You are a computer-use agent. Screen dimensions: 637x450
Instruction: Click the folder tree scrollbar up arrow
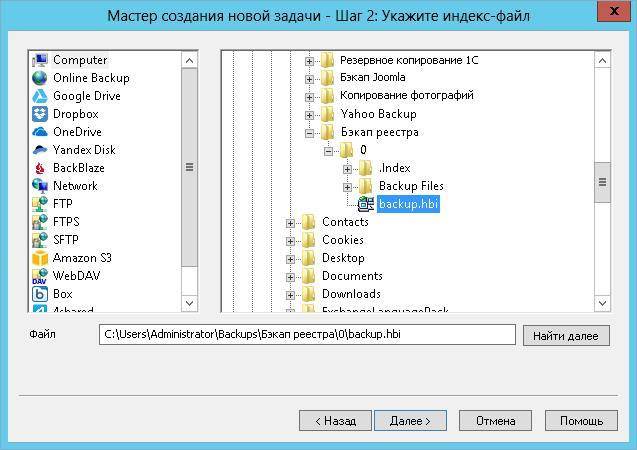point(602,61)
